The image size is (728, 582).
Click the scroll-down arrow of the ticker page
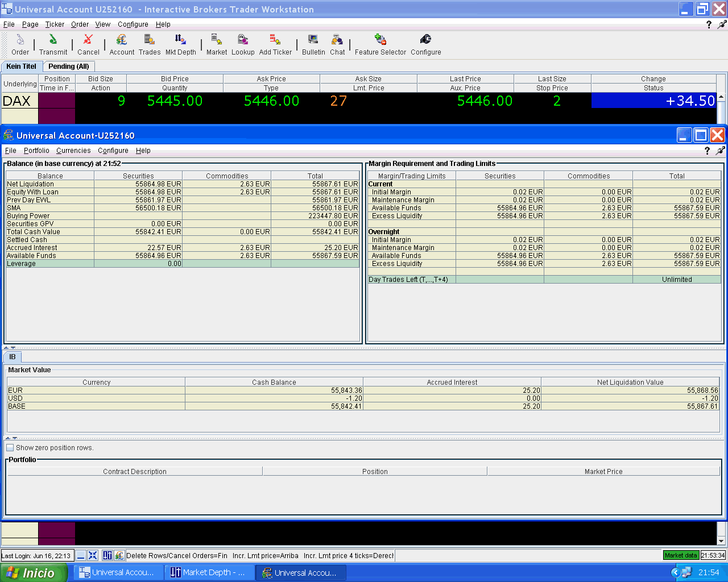[x=721, y=541]
